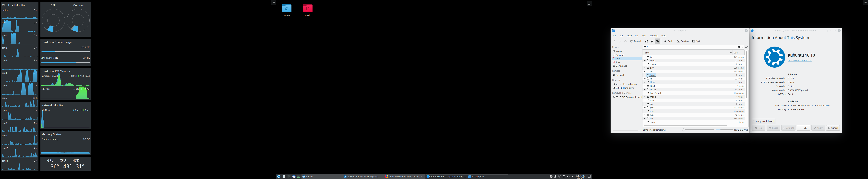Viewport: 868px width, 179px height.
Task: Select Downloads in the Places panel
Action: click(x=627, y=66)
